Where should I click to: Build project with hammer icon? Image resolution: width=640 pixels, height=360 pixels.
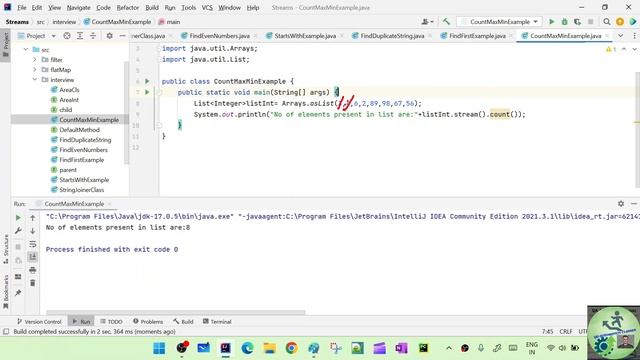coord(446,22)
